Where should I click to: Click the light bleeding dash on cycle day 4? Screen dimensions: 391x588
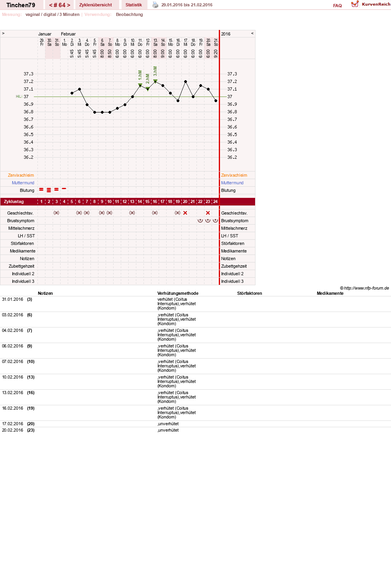click(x=64, y=188)
